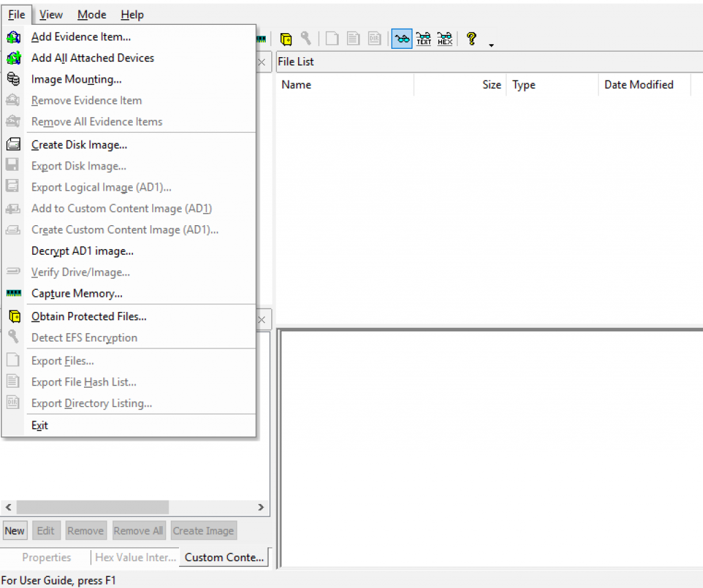The height and width of the screenshot is (588, 703).
Task: Click the Create Disk Image icon in menu
Action: [x=13, y=145]
